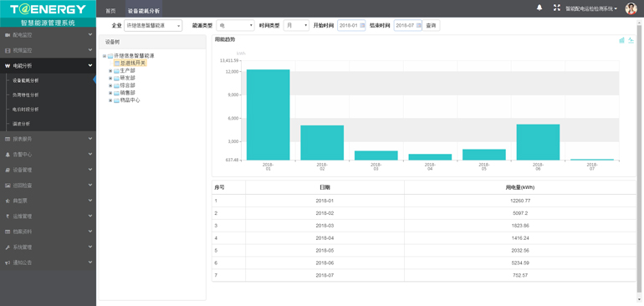Screen dimensions: 644x306
Task: Open 负荷特性分析 submenu item
Action: (25, 94)
